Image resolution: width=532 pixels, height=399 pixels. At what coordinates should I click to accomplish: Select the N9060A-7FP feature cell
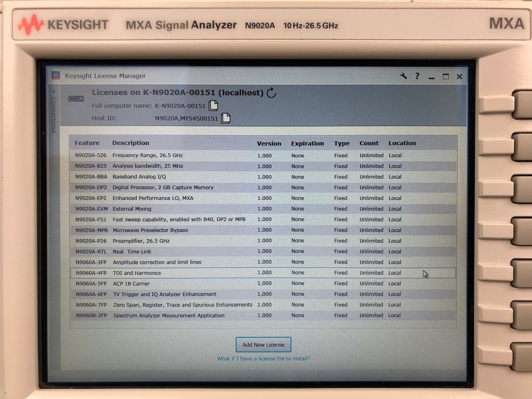pos(92,305)
